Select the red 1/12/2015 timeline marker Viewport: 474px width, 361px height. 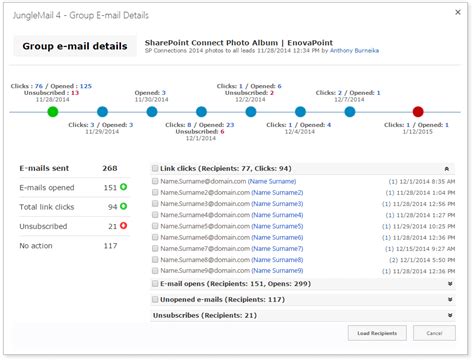pos(418,112)
